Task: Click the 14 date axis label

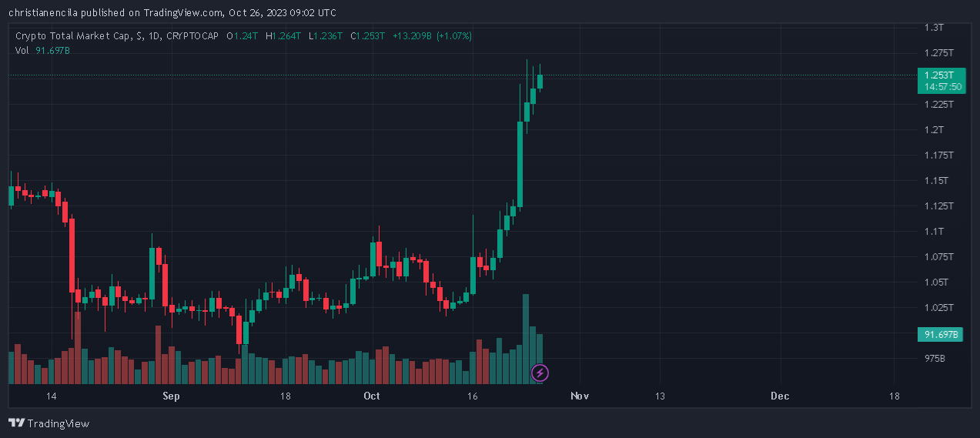Action: (52, 396)
